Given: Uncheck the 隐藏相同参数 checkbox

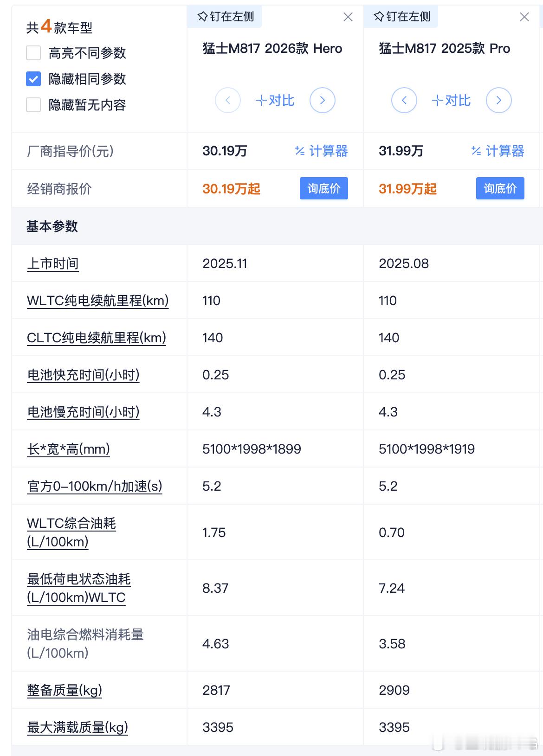Looking at the screenshot, I should point(33,79).
